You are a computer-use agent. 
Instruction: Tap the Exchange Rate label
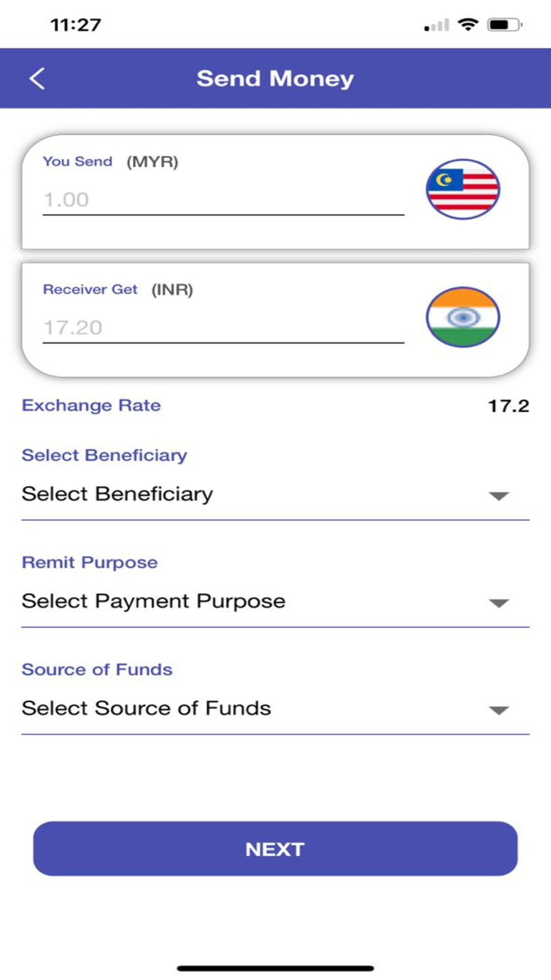[91, 406]
